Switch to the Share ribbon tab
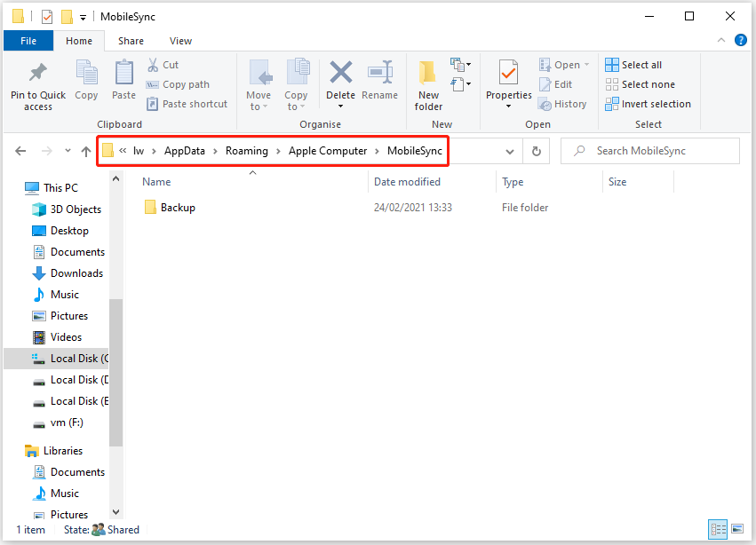The width and height of the screenshot is (756, 545). [131, 41]
